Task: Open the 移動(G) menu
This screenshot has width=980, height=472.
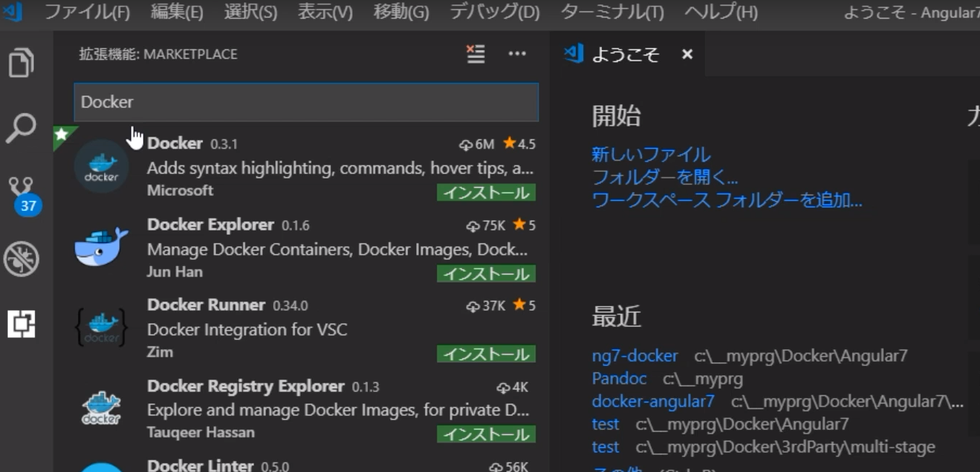Action: (x=401, y=12)
